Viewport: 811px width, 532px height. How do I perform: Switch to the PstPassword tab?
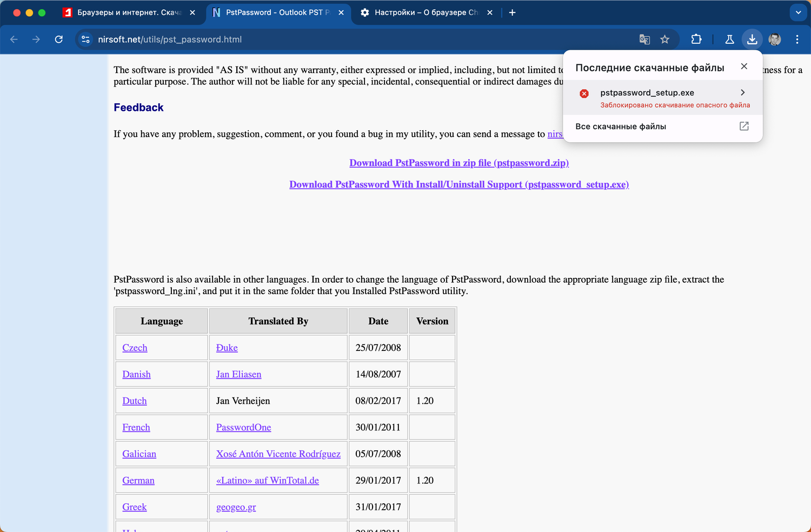pos(277,12)
